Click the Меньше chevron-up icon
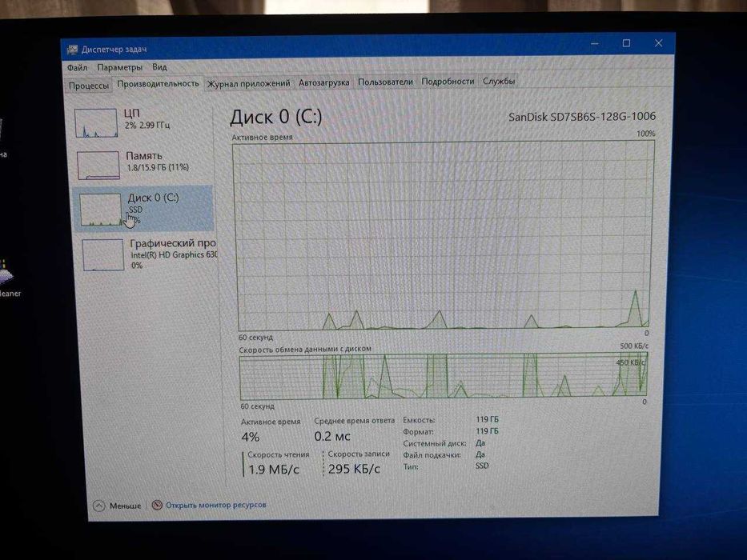Image resolution: width=747 pixels, height=560 pixels. (99, 506)
